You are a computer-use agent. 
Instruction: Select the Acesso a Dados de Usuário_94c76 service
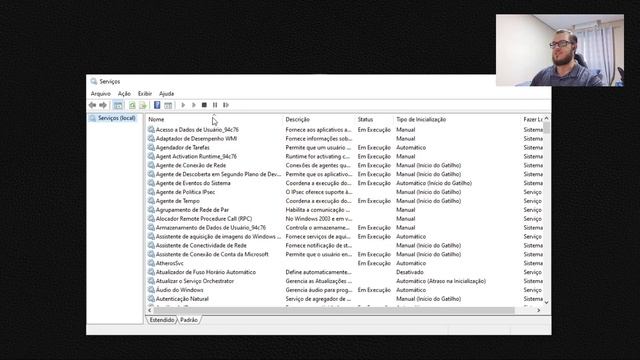[197, 130]
